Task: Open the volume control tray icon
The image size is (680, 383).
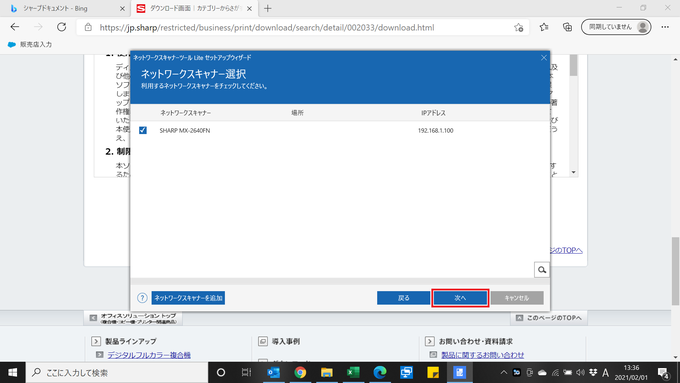Action: pyautogui.click(x=580, y=373)
